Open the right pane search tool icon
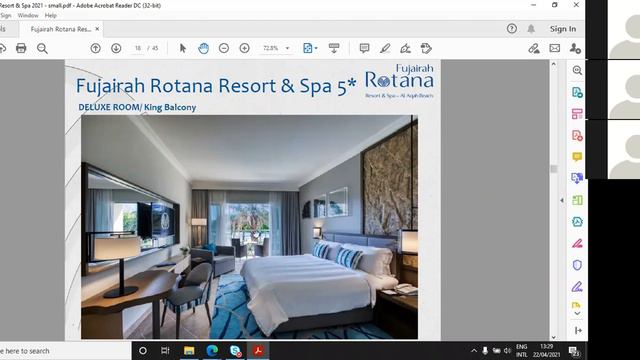This screenshot has width=640, height=360. tap(577, 70)
